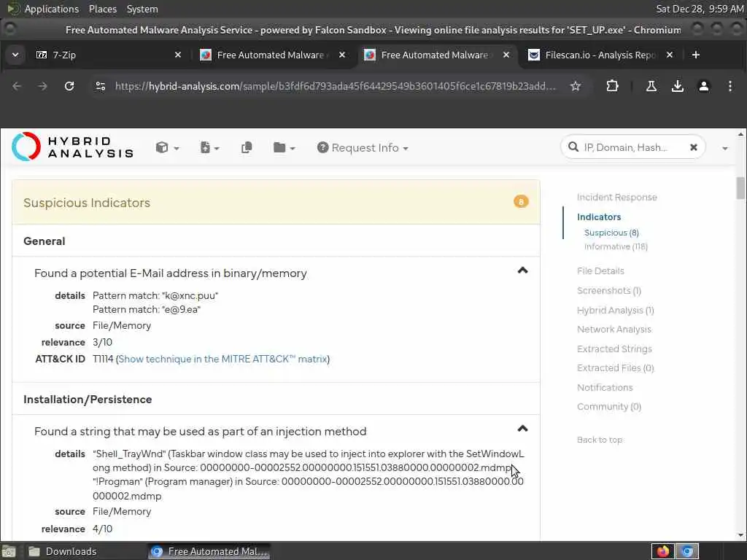Go to Incident Response section

click(616, 197)
